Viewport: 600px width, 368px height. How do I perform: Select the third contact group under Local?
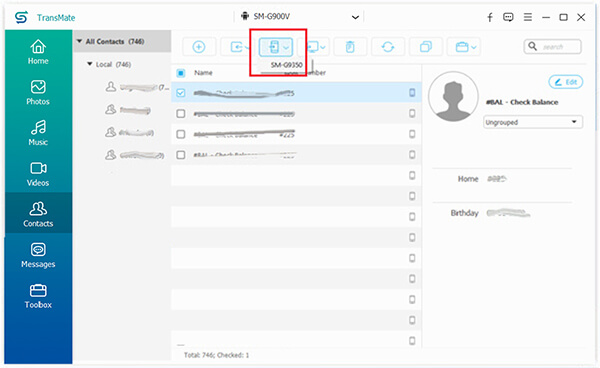130,133
